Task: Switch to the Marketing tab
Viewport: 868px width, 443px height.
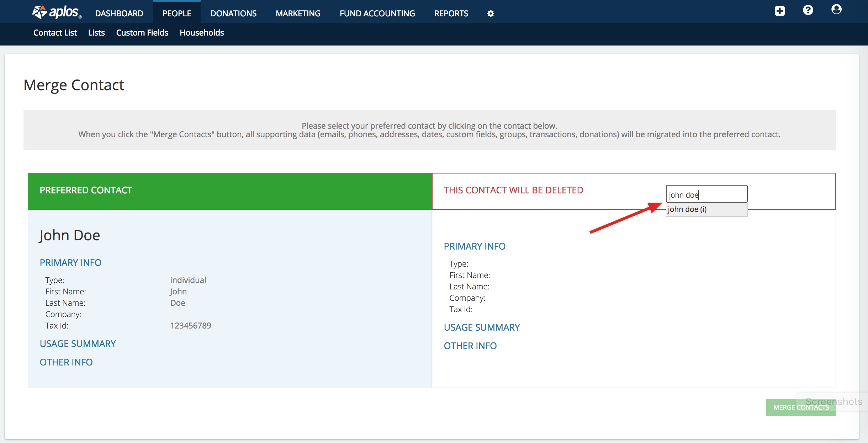Action: [298, 14]
